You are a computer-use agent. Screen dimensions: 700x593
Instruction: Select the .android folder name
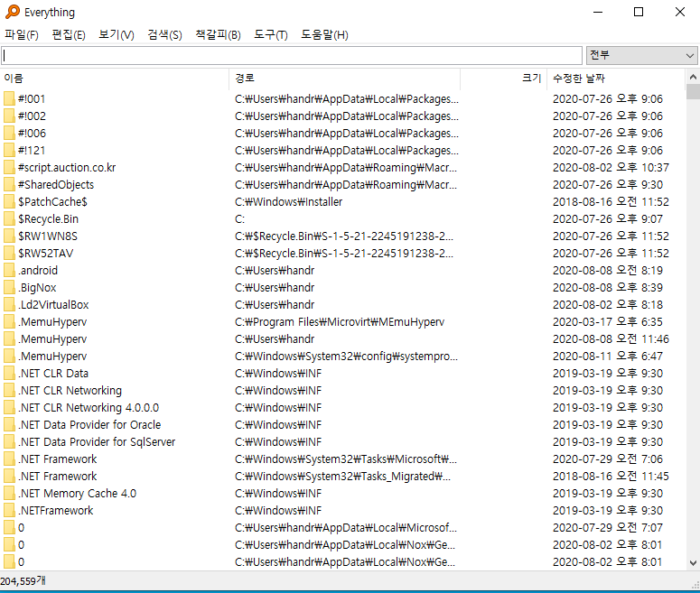[x=38, y=271]
